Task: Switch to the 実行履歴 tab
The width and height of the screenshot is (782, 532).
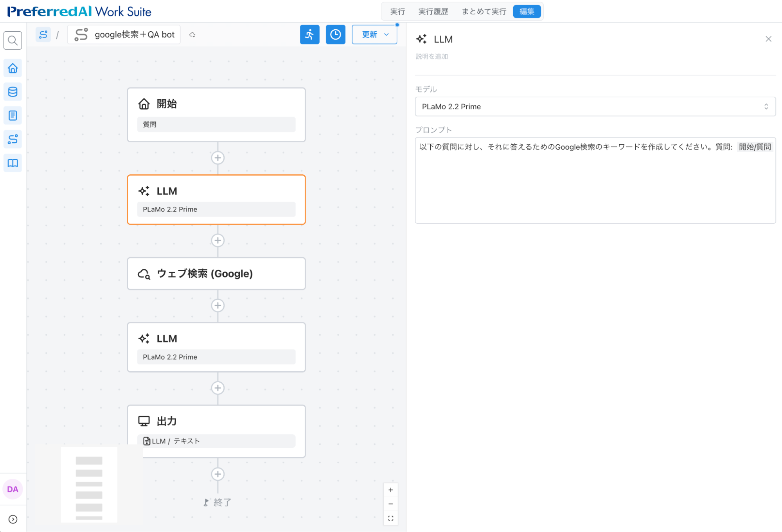Action: 433,11
